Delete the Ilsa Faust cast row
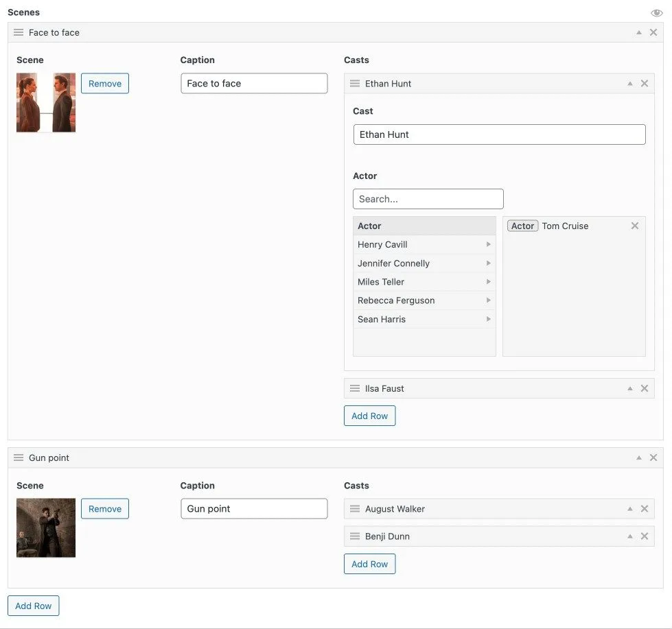This screenshot has height=629, width=672. pyautogui.click(x=644, y=388)
